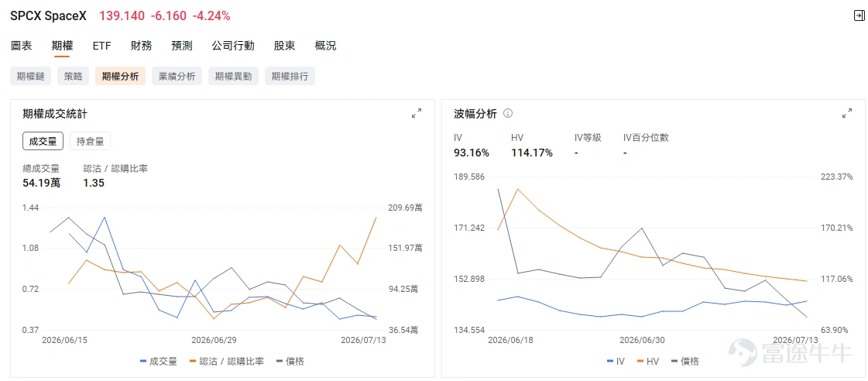The image size is (868, 381).
Task: Toggle the 價格 legend in 波幅分析 chart
Action: pos(684,362)
